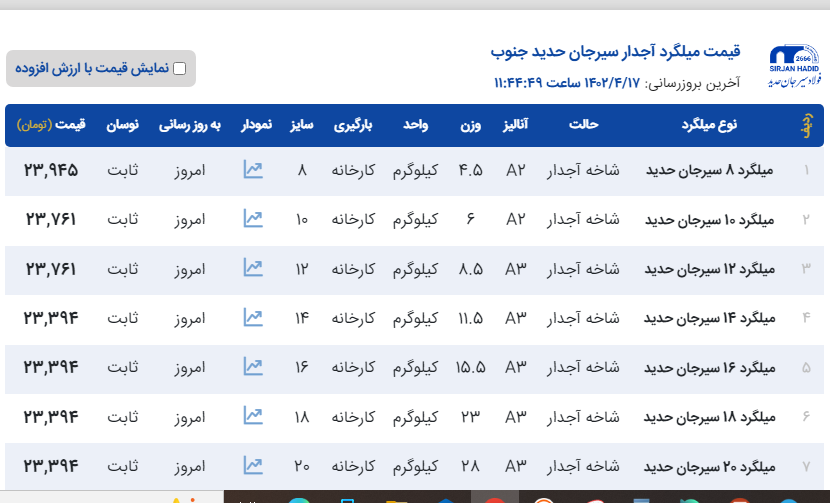The image size is (830, 503).
Task: View the chart icon in میلگرد 14 row
Action: [x=252, y=318]
